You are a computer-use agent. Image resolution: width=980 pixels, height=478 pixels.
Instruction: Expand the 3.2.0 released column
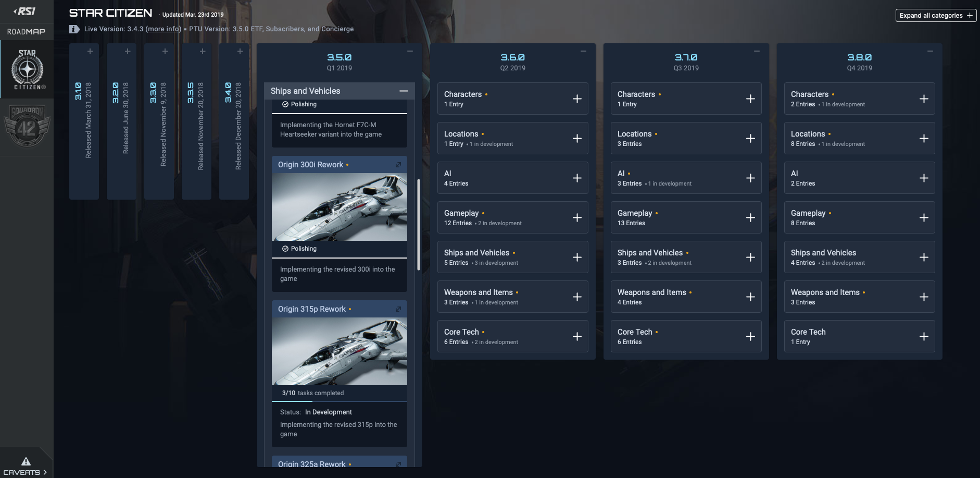pos(128,51)
